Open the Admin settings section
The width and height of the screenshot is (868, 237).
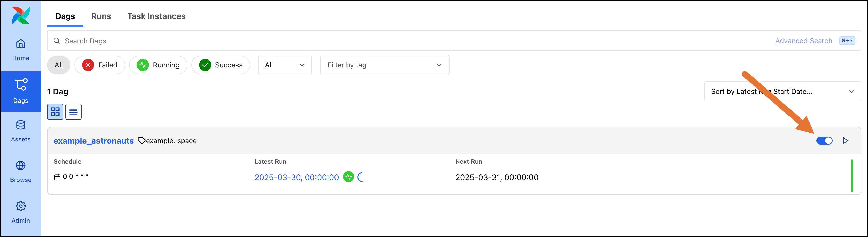pos(21,212)
